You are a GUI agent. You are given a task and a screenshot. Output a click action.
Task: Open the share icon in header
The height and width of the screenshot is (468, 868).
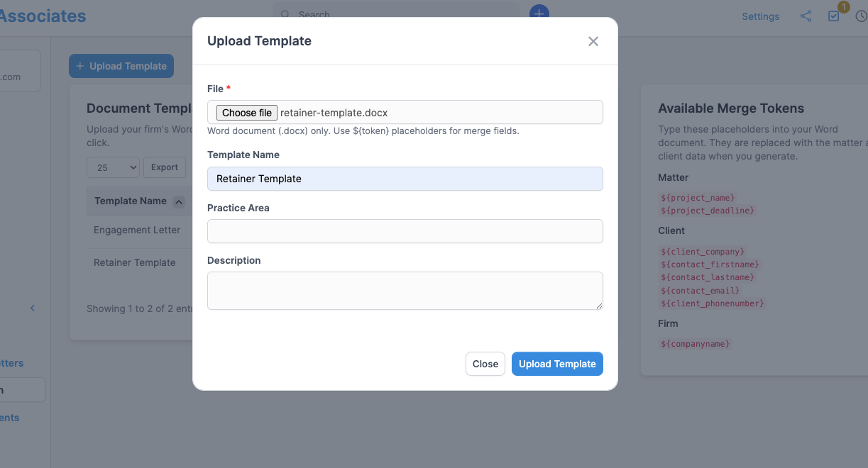click(x=806, y=16)
